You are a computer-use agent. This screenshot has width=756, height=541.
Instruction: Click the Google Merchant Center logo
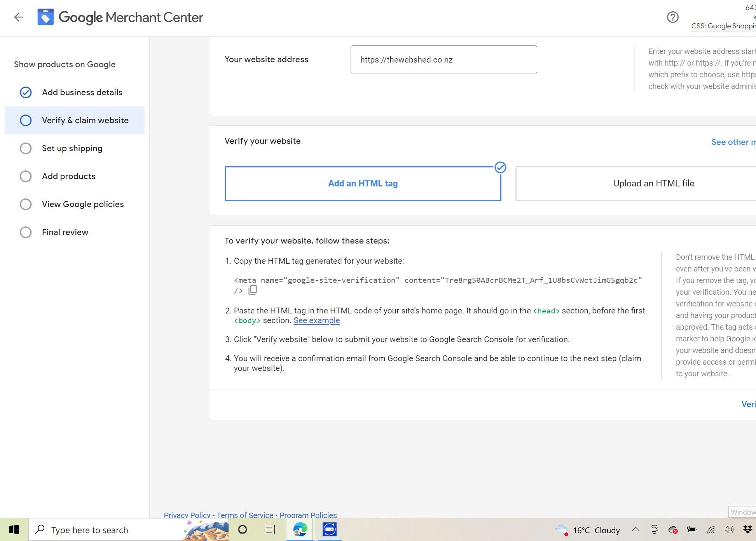click(45, 17)
